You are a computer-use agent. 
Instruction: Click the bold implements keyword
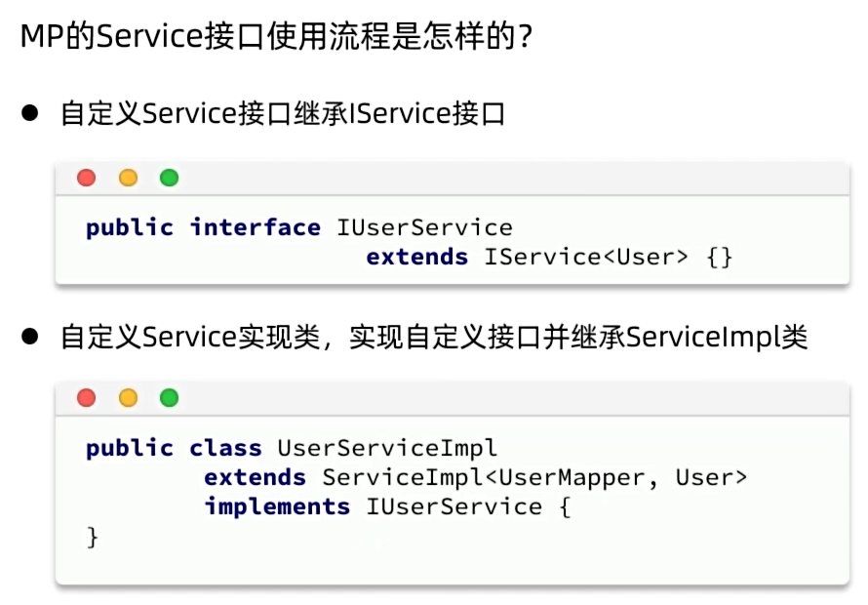277,507
